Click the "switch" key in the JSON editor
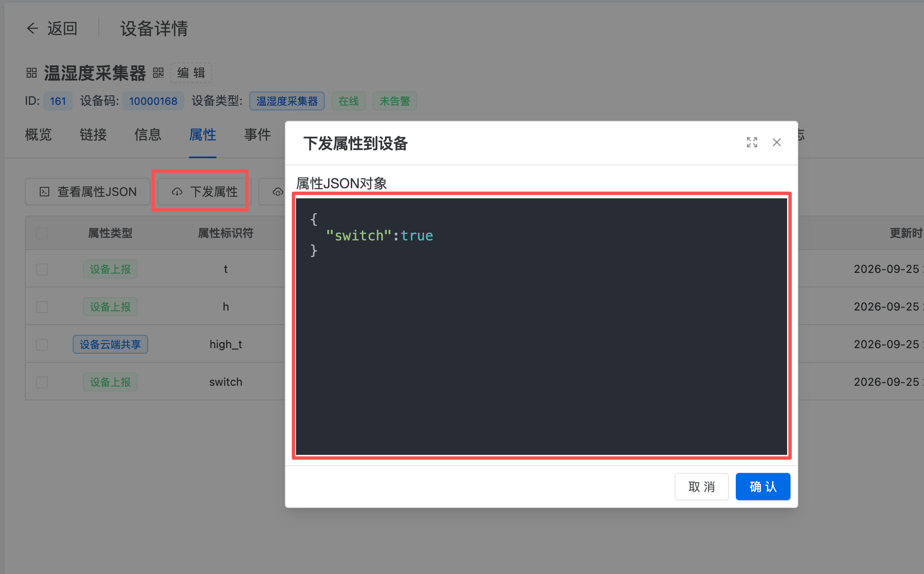The height and width of the screenshot is (574, 924). [x=358, y=236]
